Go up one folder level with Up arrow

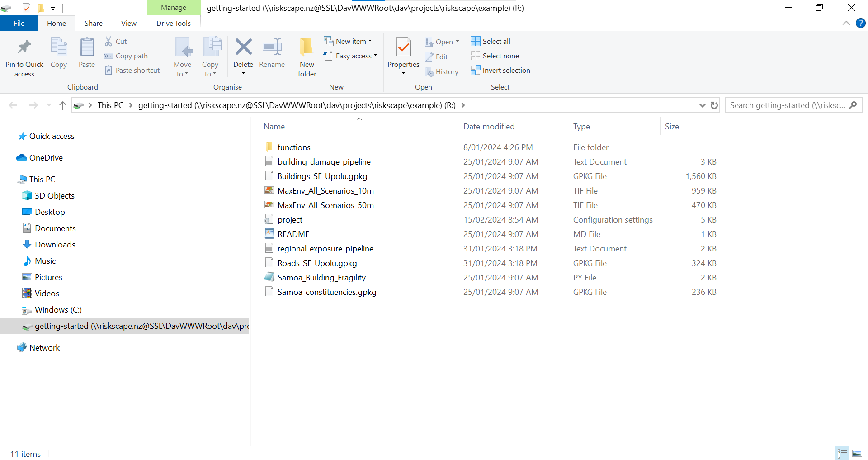[63, 105]
